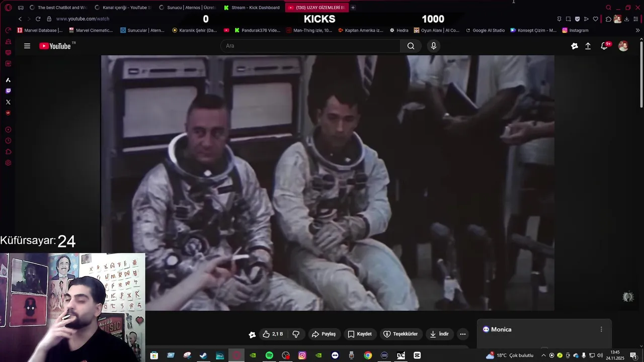Toggle the ad blocker shield icon
644x362 pixels.
[x=577, y=19]
